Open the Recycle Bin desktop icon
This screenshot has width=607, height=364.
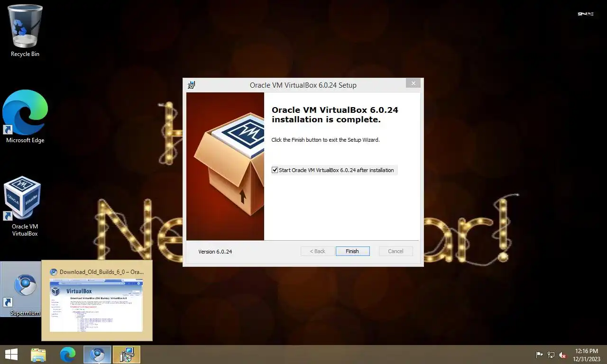click(25, 31)
